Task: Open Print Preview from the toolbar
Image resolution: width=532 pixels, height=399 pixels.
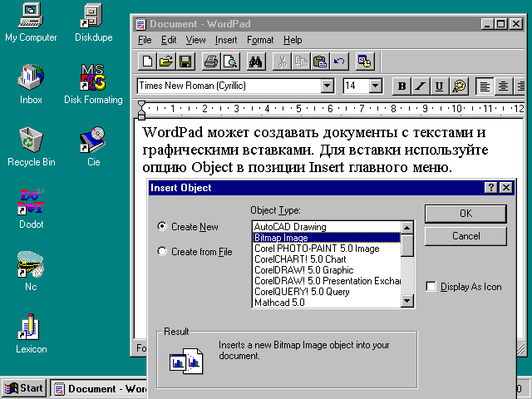Action: pos(229,61)
